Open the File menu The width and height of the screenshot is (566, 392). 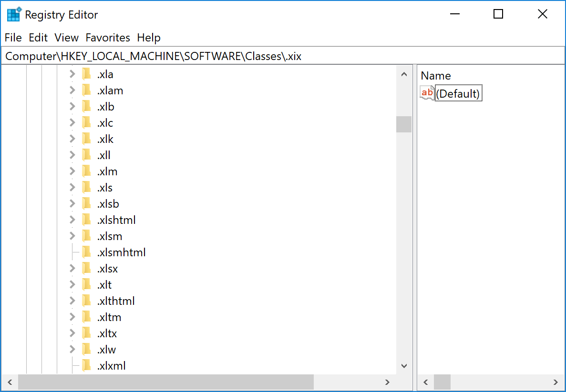[13, 38]
